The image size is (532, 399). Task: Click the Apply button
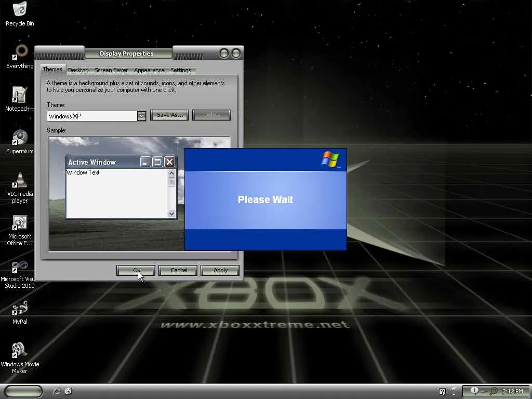(220, 270)
